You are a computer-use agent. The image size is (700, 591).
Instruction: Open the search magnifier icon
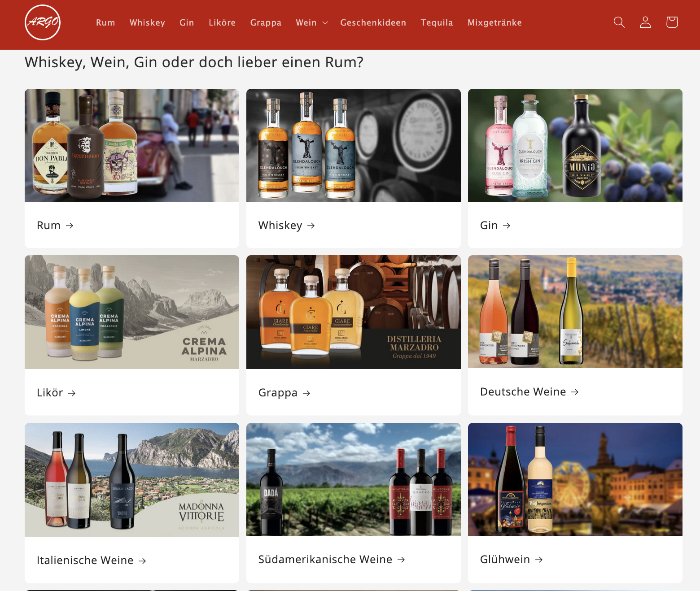[x=619, y=22]
